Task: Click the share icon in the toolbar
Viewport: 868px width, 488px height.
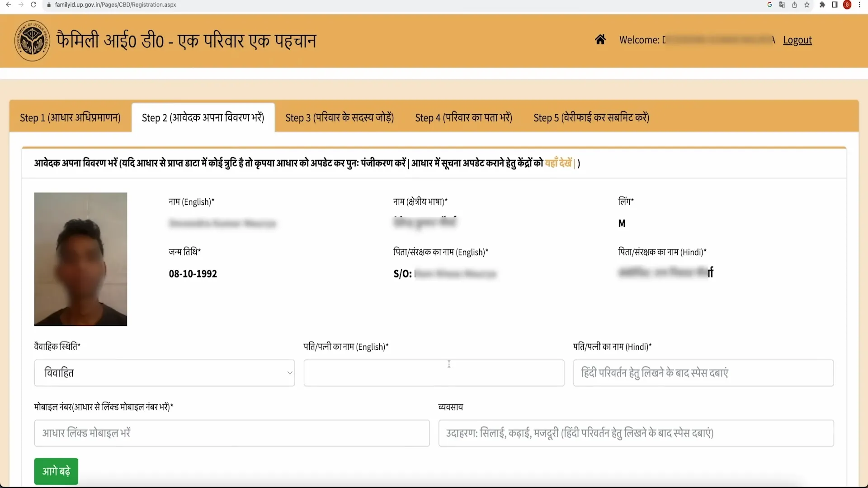Action: click(x=794, y=5)
